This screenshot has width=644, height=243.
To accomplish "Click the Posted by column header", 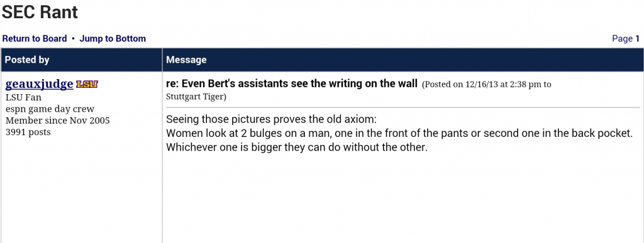I will point(27,60).
